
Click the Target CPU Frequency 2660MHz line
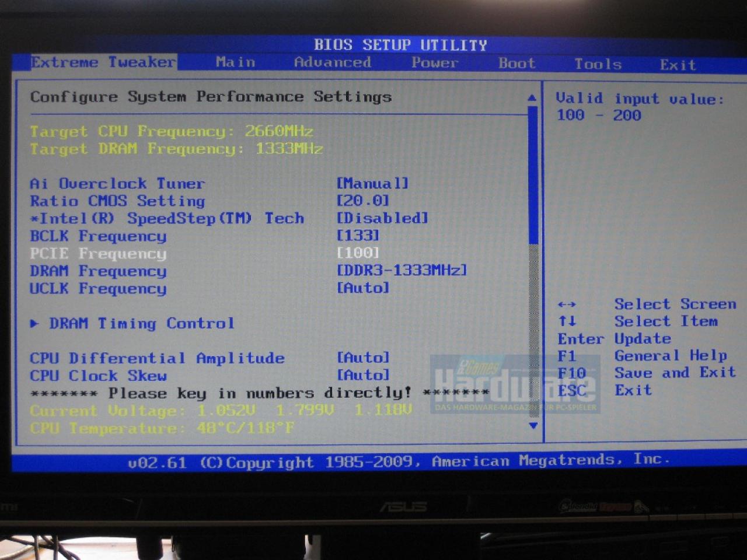tap(172, 131)
